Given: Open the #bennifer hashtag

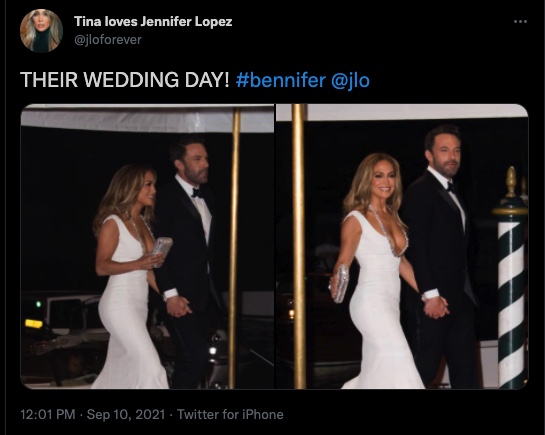Looking at the screenshot, I should pos(280,80).
